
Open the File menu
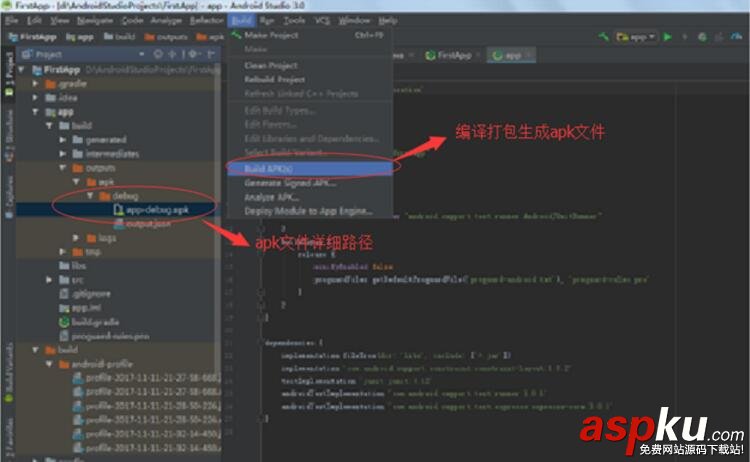[11, 20]
